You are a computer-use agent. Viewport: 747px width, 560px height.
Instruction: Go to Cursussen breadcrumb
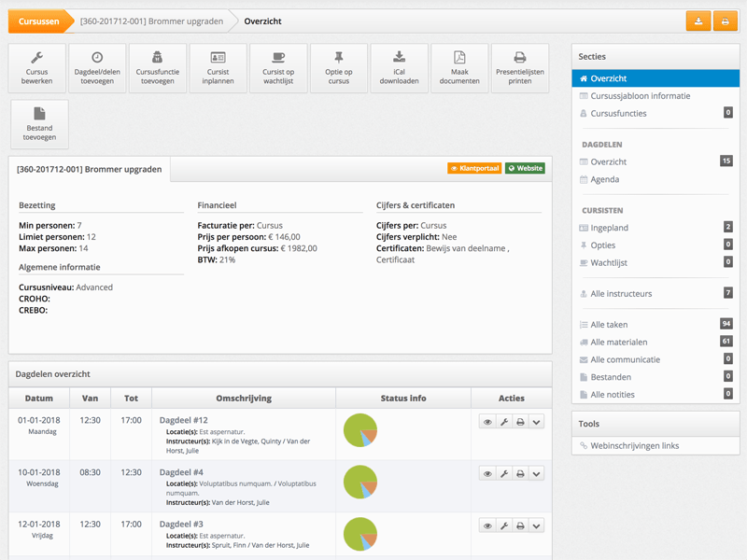[x=38, y=21]
